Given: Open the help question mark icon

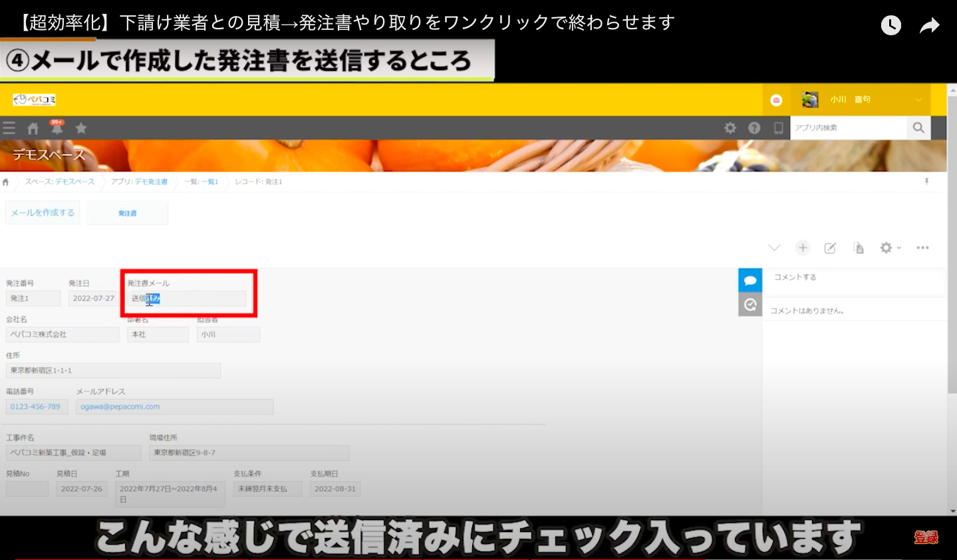Looking at the screenshot, I should (754, 128).
